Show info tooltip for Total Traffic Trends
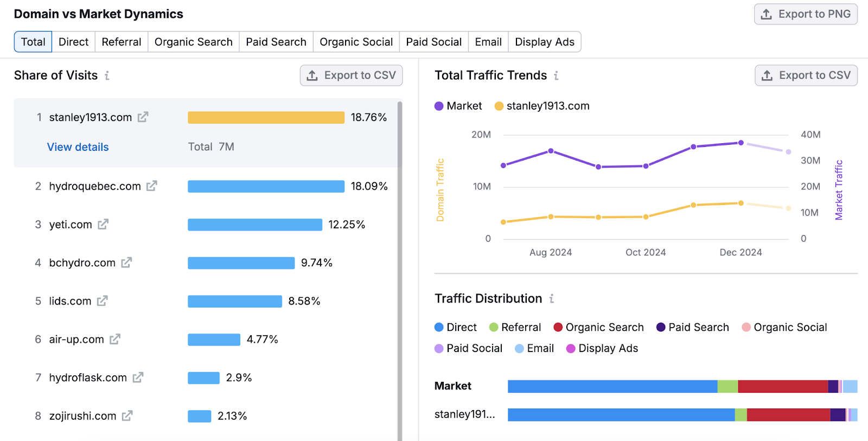This screenshot has height=441, width=868. coord(556,75)
